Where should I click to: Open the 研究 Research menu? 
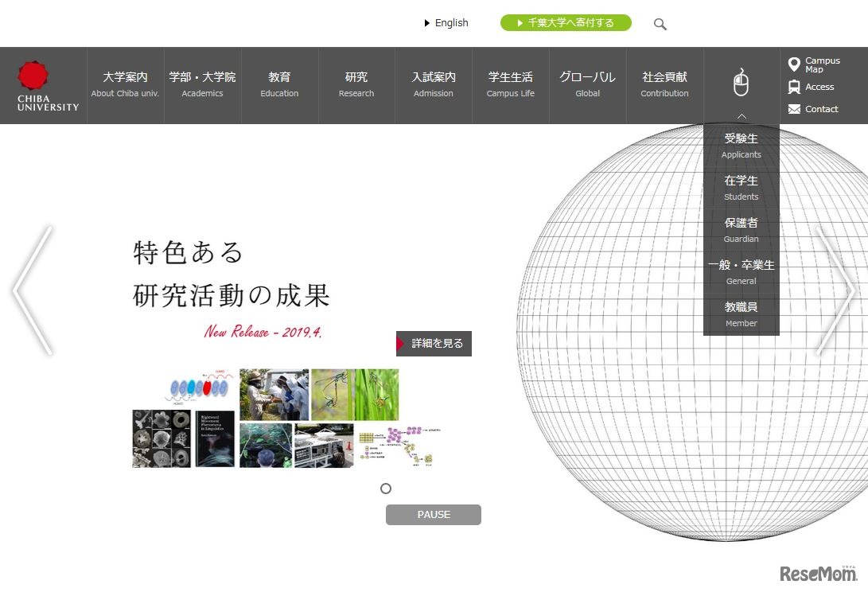pos(356,84)
